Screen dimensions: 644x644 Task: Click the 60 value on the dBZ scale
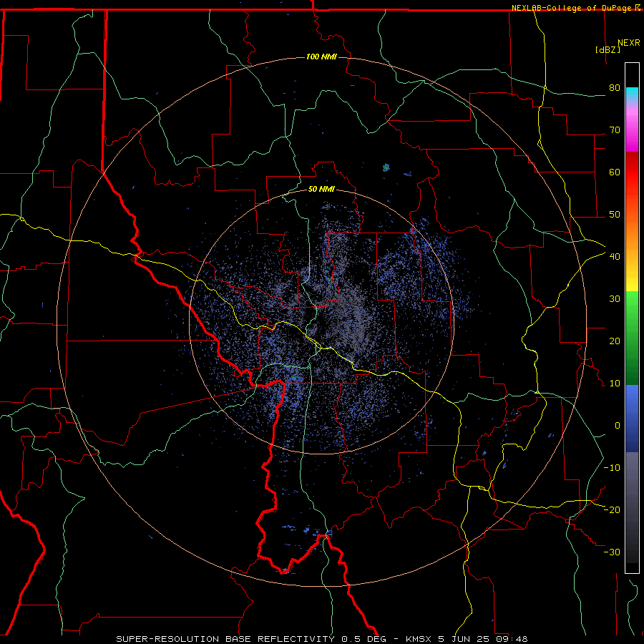point(615,172)
